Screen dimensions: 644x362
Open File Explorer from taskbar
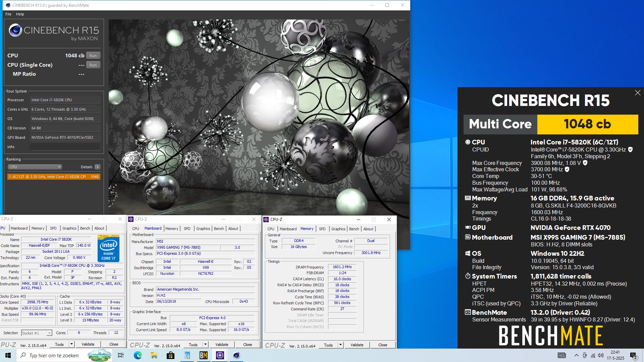[x=154, y=355]
